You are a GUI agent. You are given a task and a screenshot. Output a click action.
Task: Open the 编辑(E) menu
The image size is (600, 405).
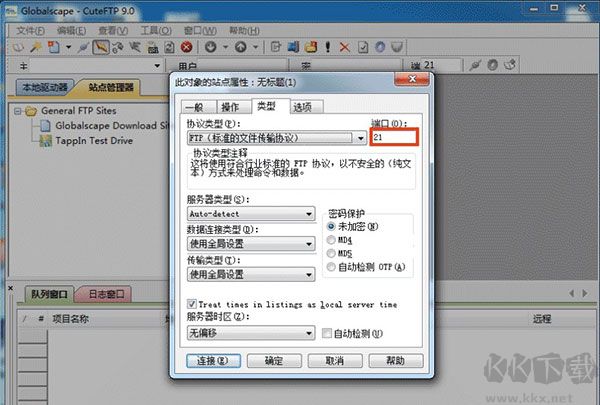click(x=71, y=31)
